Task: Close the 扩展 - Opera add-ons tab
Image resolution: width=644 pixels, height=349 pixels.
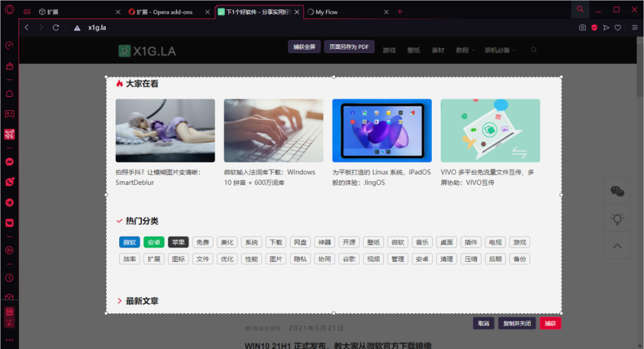Action: point(208,12)
